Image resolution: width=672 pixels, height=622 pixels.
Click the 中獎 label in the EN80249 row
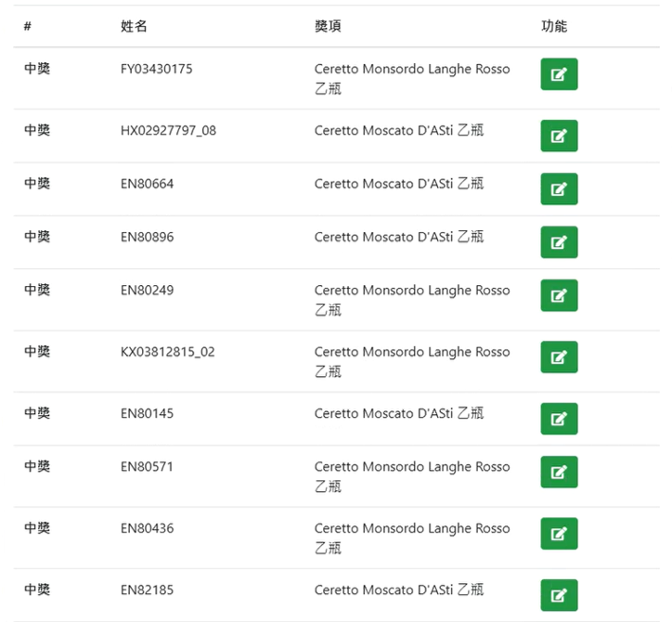click(x=37, y=290)
